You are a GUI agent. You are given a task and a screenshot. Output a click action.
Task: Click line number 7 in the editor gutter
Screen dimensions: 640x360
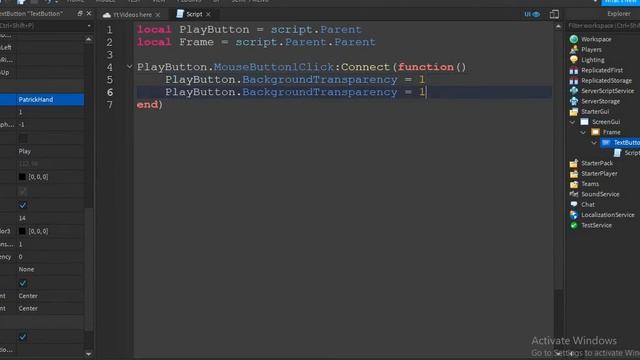click(109, 105)
